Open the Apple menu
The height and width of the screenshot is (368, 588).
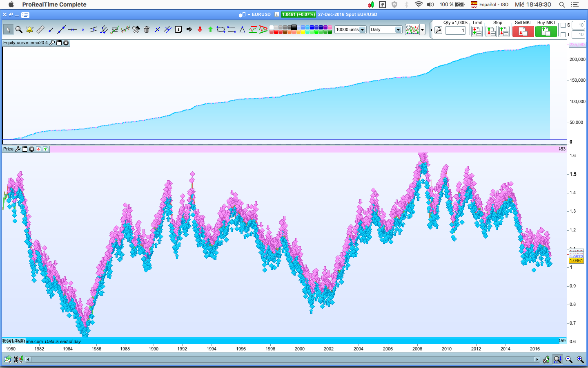[x=11, y=4]
